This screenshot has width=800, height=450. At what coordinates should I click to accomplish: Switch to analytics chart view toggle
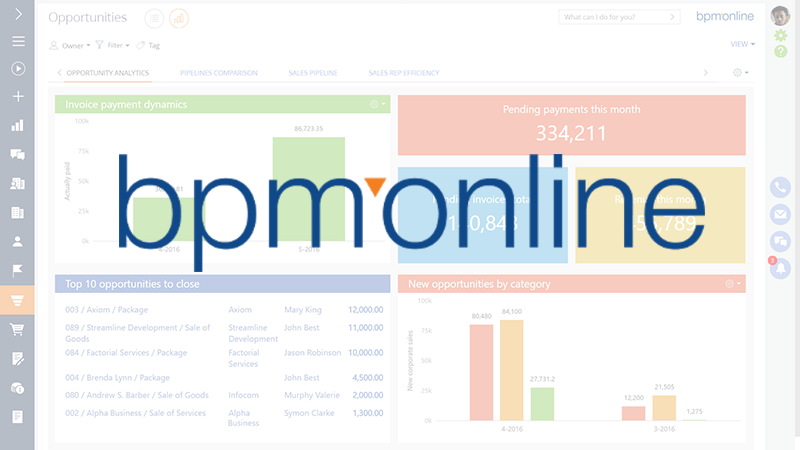point(179,17)
